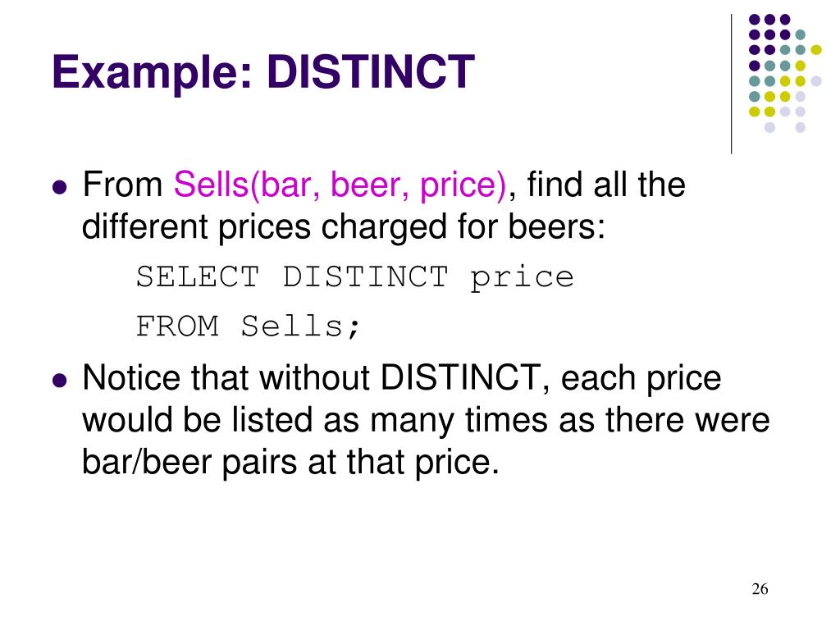Screen dimensions: 840x630
Task: Click the slide number 26
Action: (760, 589)
